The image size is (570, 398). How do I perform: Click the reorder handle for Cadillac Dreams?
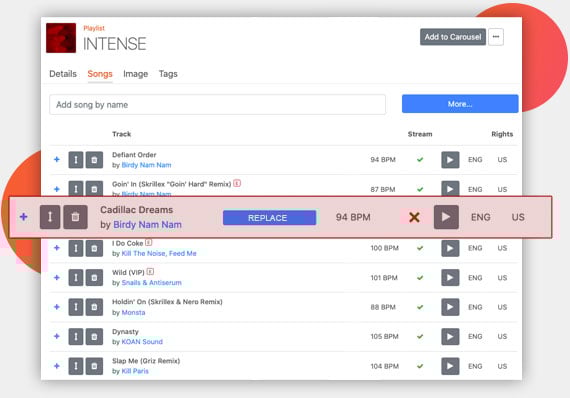coord(50,217)
